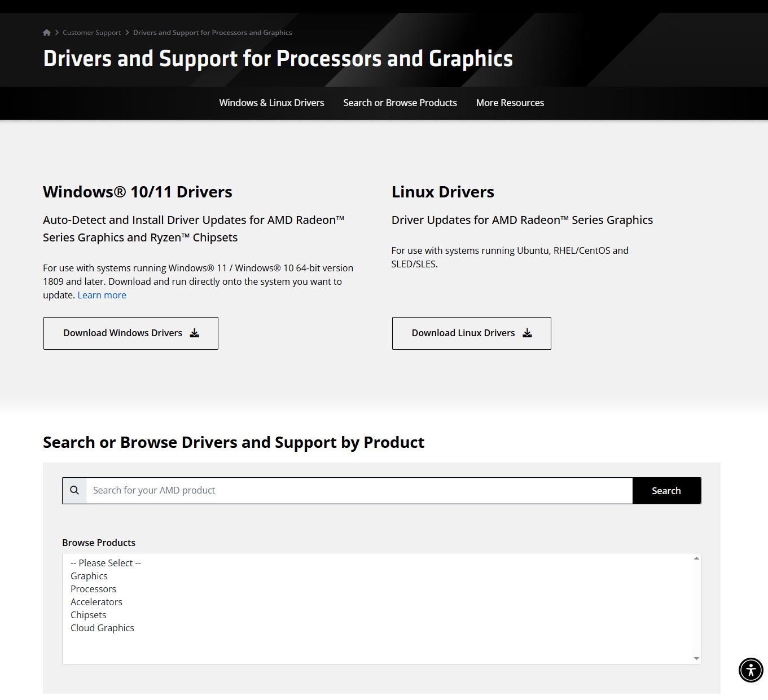Open the accessibility widget icon
The height and width of the screenshot is (700, 768).
(x=751, y=670)
